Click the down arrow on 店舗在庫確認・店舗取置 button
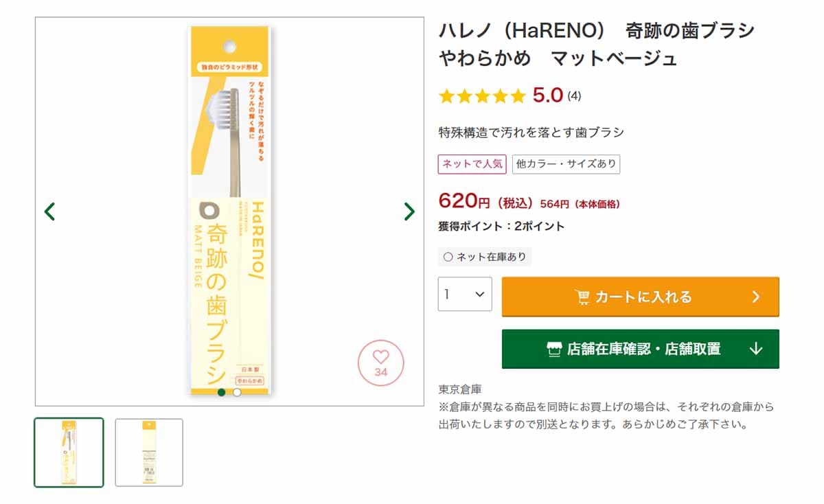Image resolution: width=824 pixels, height=504 pixels. pyautogui.click(x=756, y=349)
